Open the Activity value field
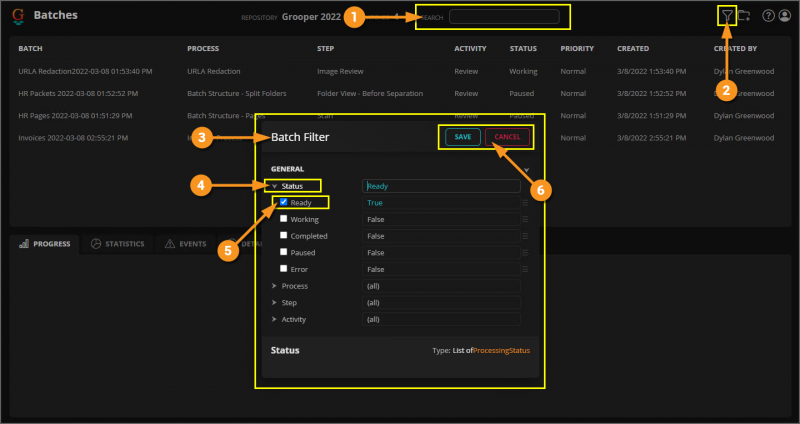 (441, 319)
